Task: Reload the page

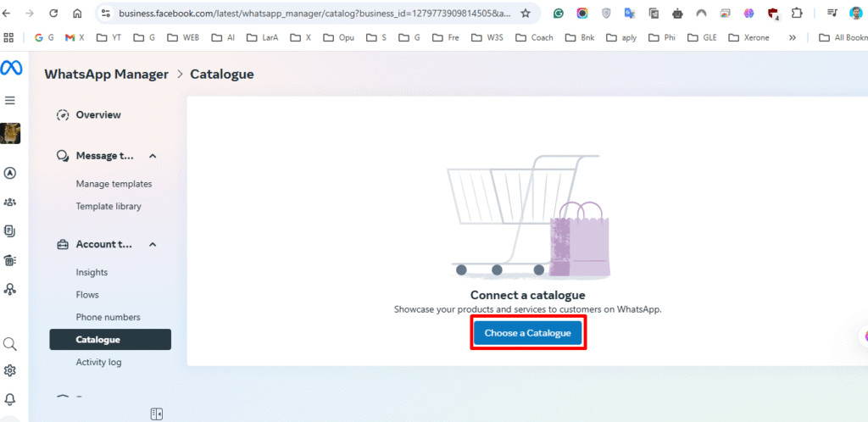Action: (53, 14)
